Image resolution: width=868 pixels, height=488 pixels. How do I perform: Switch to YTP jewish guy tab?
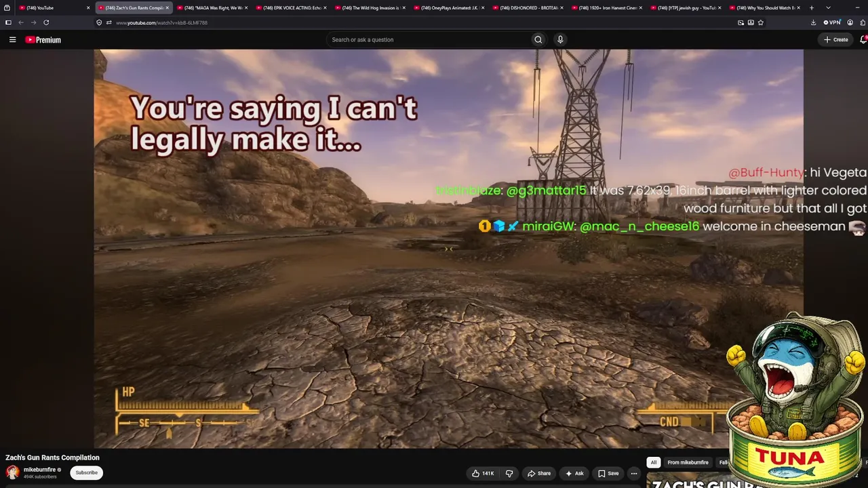[686, 7]
